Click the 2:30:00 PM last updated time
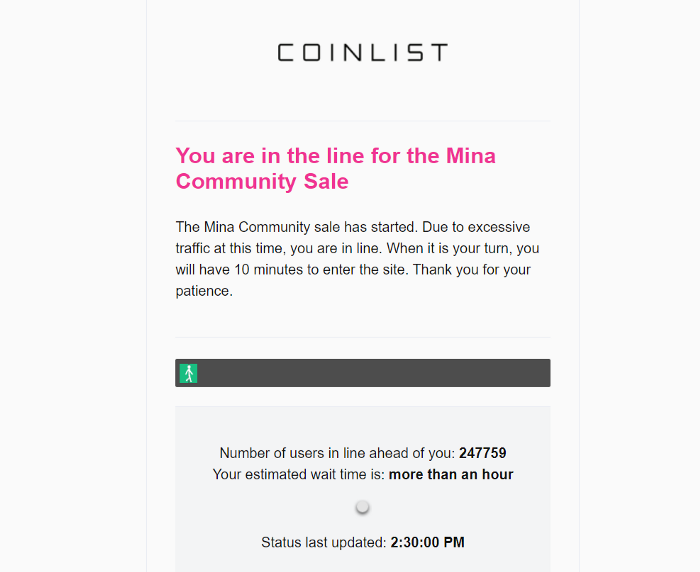 coord(427,542)
